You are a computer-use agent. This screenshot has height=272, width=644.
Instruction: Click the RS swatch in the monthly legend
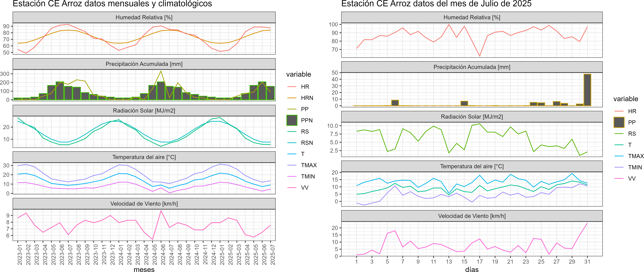[292, 131]
